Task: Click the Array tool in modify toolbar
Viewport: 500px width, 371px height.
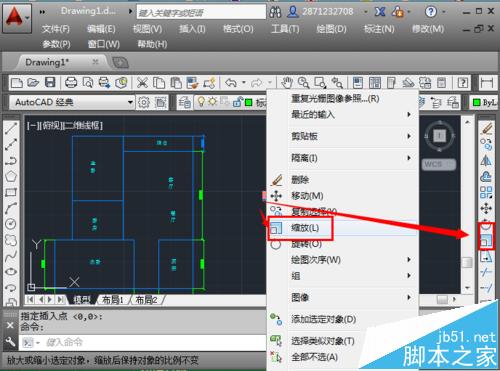Action: click(x=486, y=192)
